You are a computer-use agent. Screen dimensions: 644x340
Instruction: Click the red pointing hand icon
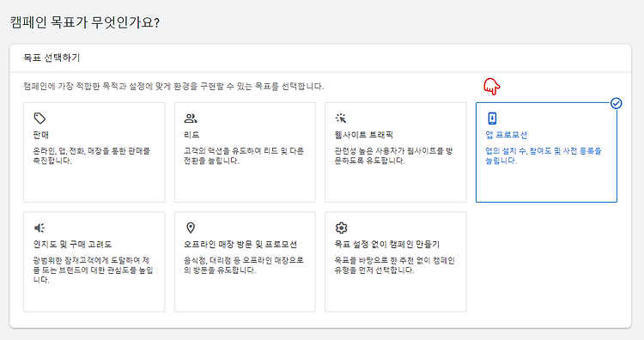491,86
